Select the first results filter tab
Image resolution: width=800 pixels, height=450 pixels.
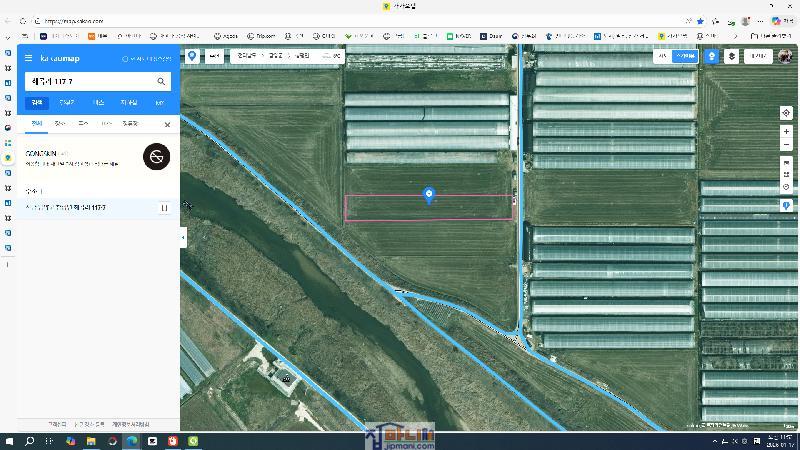pos(36,124)
